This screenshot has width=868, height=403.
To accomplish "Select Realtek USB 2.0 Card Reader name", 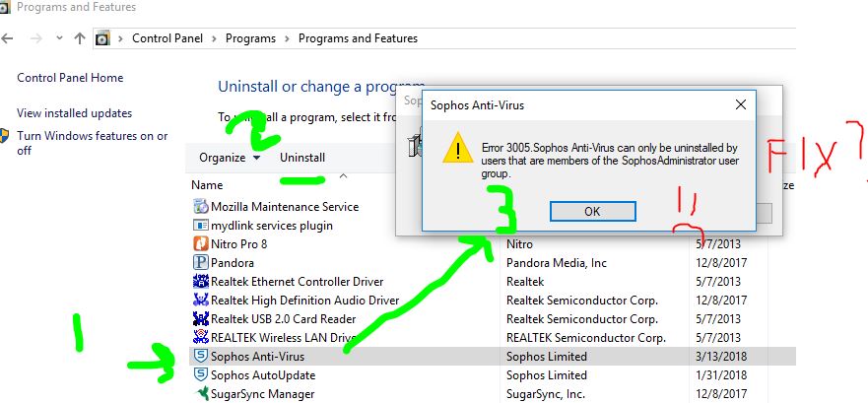I will tap(284, 319).
